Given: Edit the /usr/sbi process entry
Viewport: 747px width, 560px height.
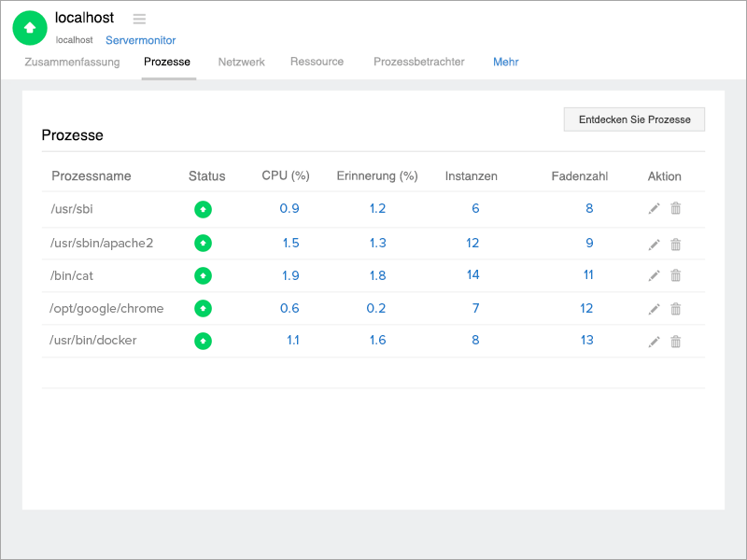Looking at the screenshot, I should coord(654,209).
